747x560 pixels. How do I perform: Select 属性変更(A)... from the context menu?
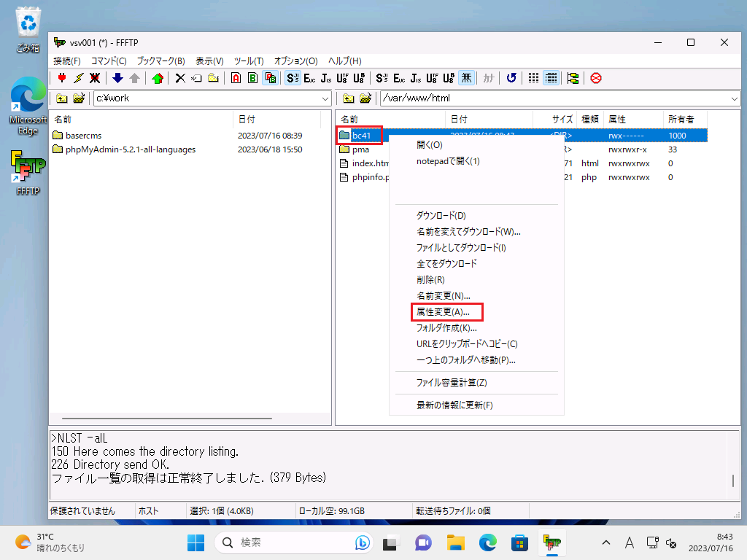tap(443, 312)
